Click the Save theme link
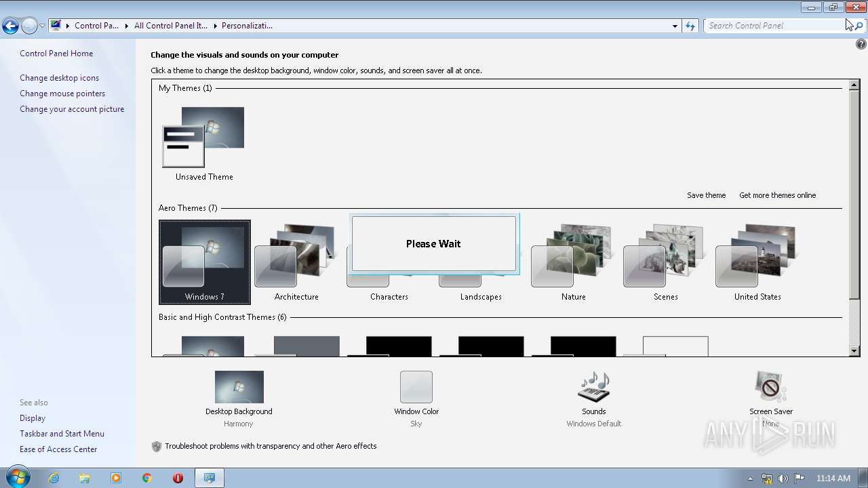 tap(706, 195)
